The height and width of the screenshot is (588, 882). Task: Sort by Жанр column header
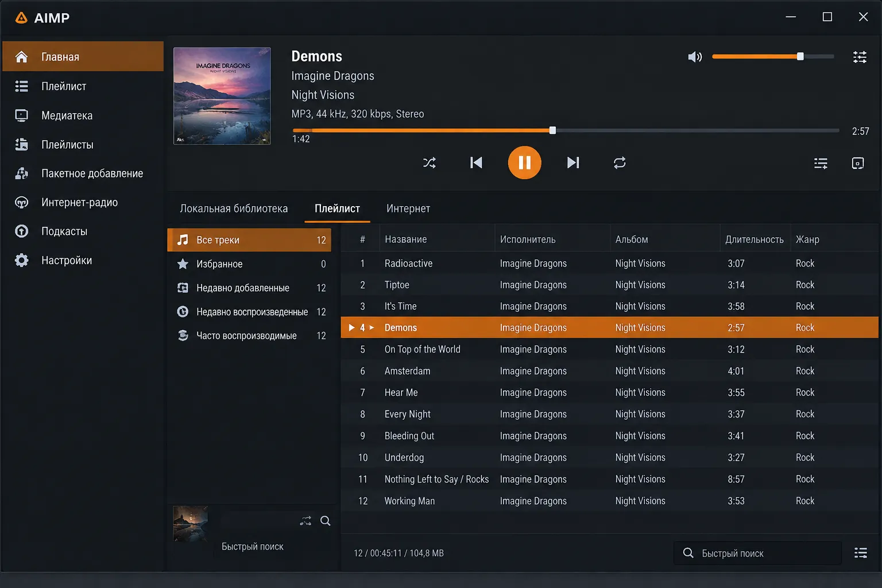(834, 239)
